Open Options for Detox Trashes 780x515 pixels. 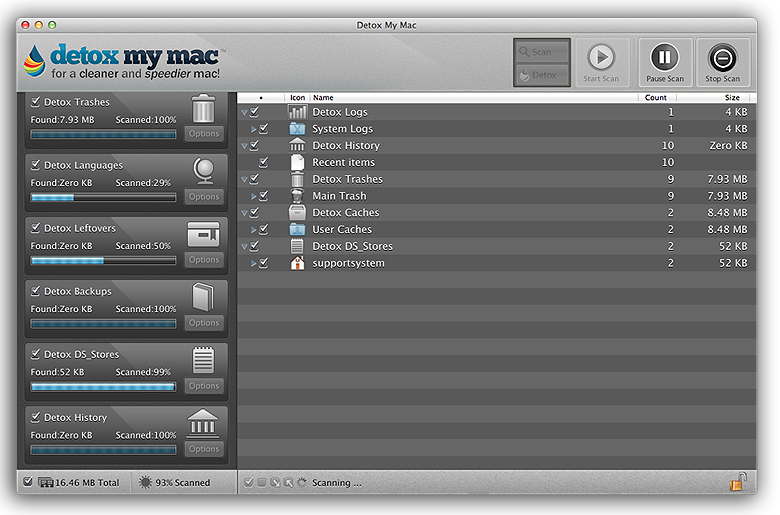pos(203,134)
